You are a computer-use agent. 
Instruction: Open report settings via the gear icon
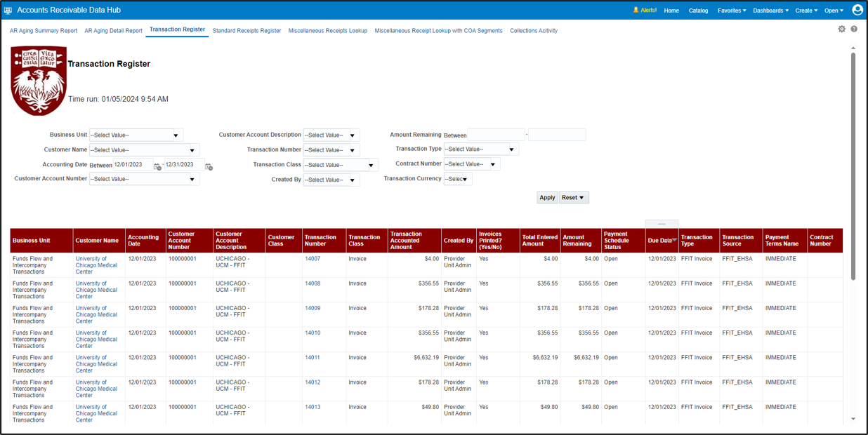point(841,29)
